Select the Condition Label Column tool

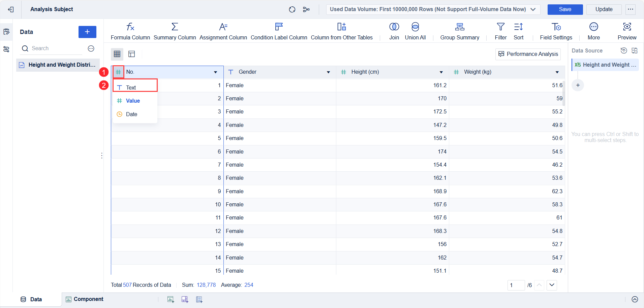click(279, 31)
